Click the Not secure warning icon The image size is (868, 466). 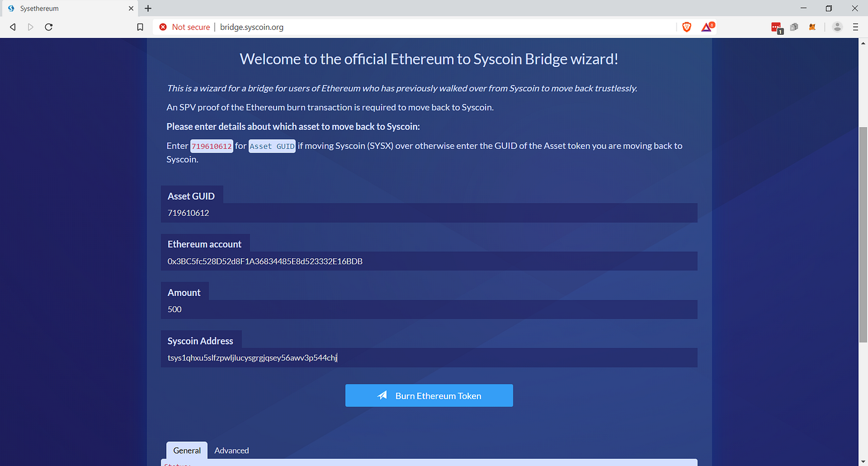[x=163, y=27]
